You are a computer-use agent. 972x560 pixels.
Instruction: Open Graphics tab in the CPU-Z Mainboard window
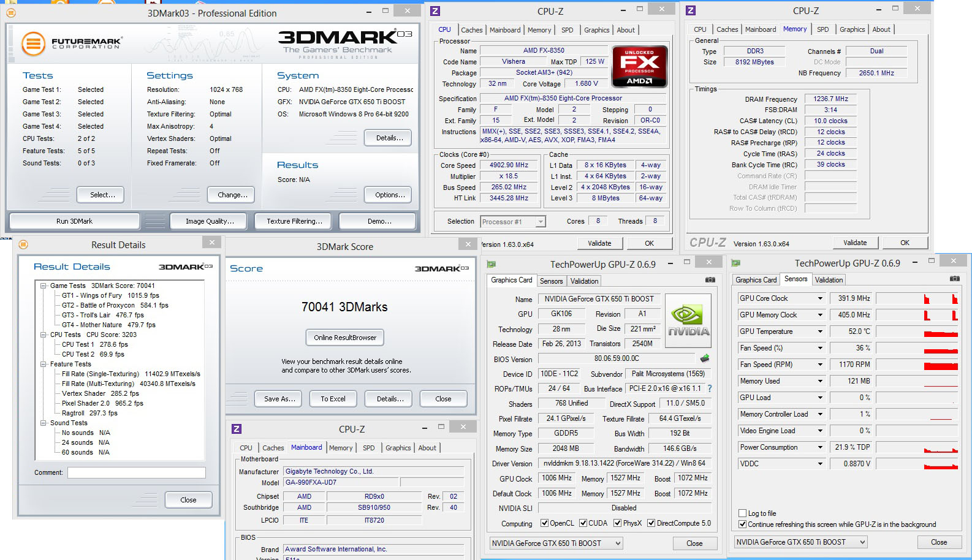point(398,448)
